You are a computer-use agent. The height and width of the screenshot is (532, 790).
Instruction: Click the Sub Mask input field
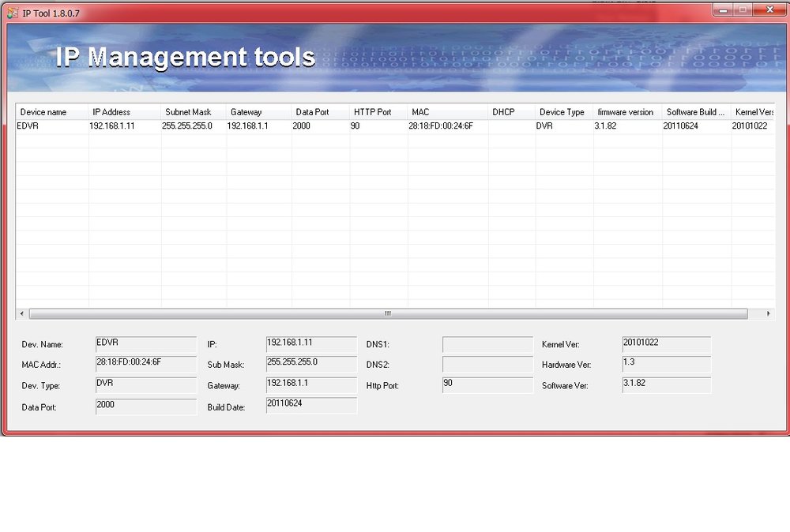(x=311, y=364)
